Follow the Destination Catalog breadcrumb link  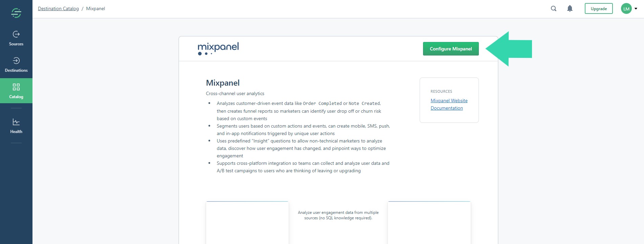58,8
